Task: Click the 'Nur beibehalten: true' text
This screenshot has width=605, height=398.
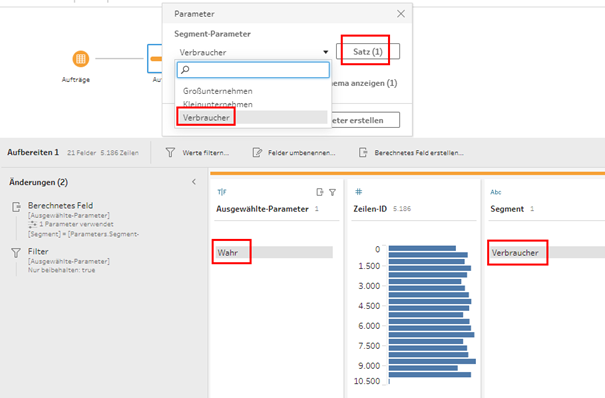Action: pyautogui.click(x=61, y=270)
